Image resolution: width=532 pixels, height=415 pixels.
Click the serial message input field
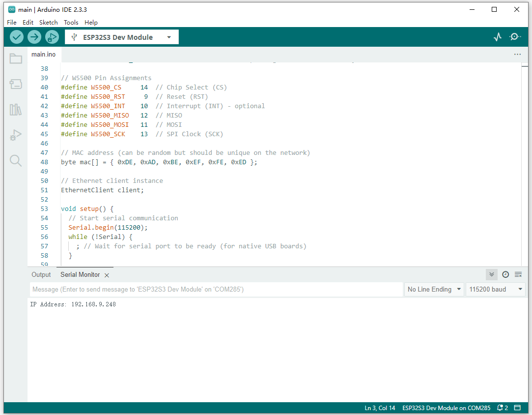click(x=216, y=289)
